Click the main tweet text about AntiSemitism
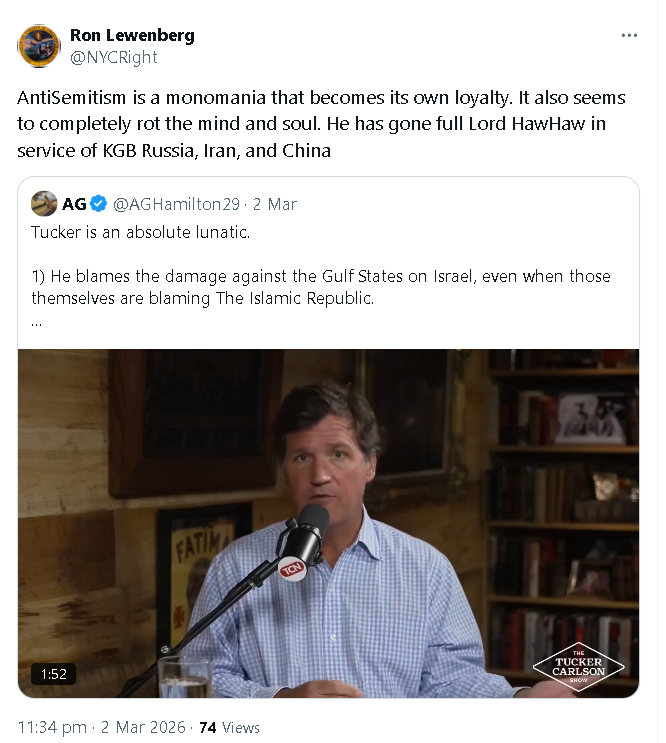The image size is (666, 743). pos(321,124)
